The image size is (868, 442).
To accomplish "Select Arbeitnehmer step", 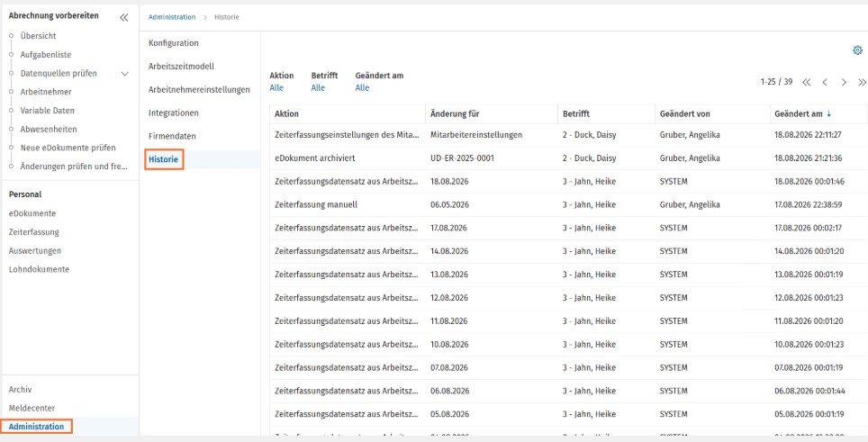I will click(46, 92).
